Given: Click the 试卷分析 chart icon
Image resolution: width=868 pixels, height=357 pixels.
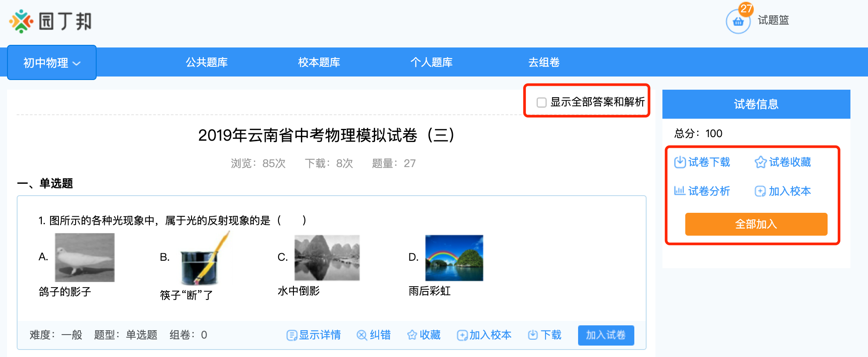Looking at the screenshot, I should pyautogui.click(x=680, y=191).
